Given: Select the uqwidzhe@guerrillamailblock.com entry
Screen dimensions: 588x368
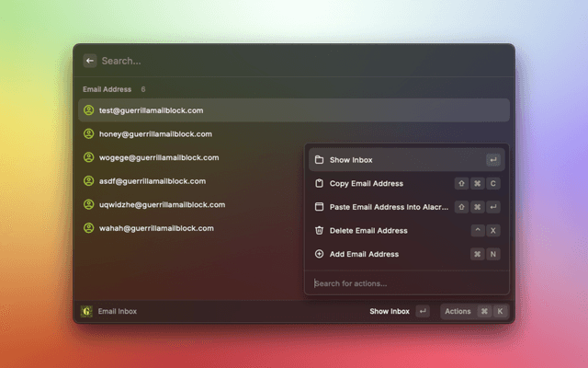Looking at the screenshot, I should [x=162, y=204].
